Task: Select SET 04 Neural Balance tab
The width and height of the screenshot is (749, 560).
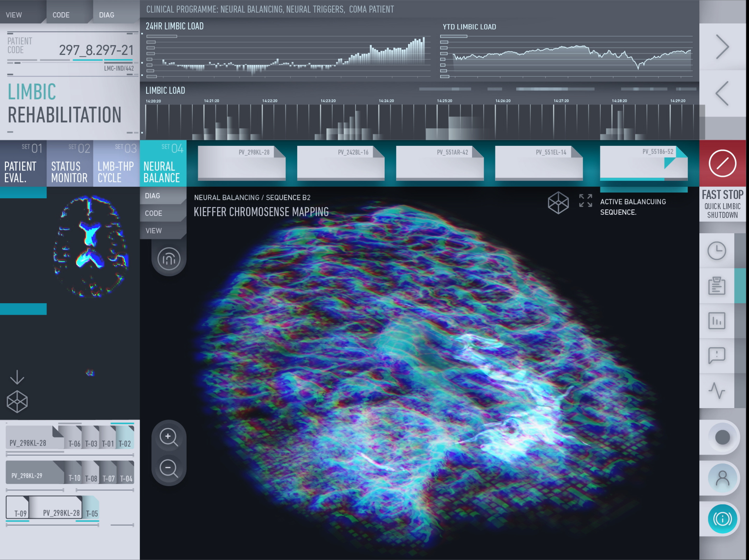Action: pyautogui.click(x=163, y=164)
